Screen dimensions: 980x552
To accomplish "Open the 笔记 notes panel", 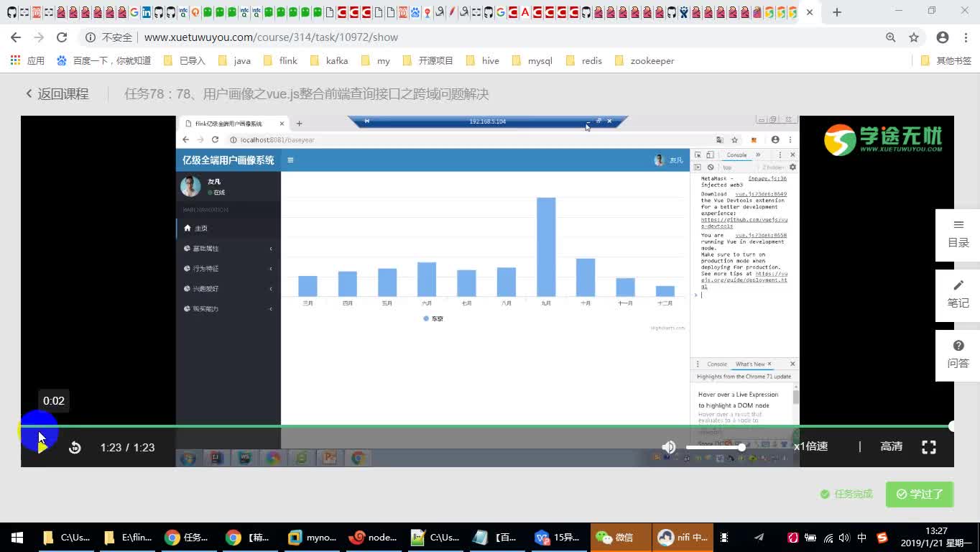I will pyautogui.click(x=958, y=295).
